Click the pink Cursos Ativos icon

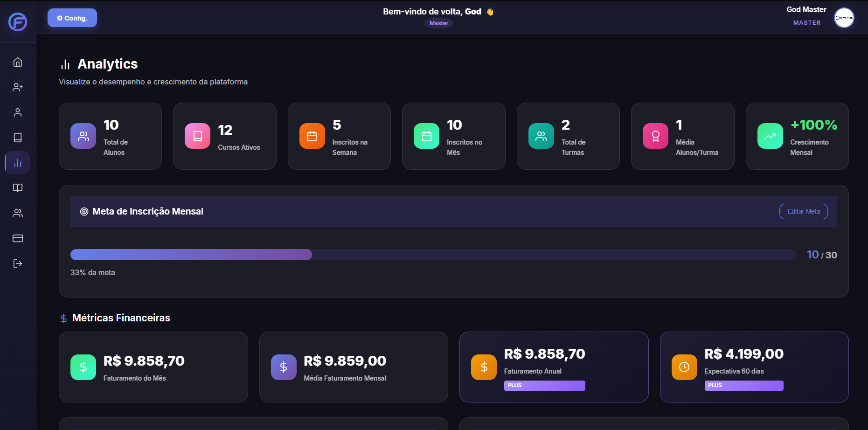click(x=197, y=136)
